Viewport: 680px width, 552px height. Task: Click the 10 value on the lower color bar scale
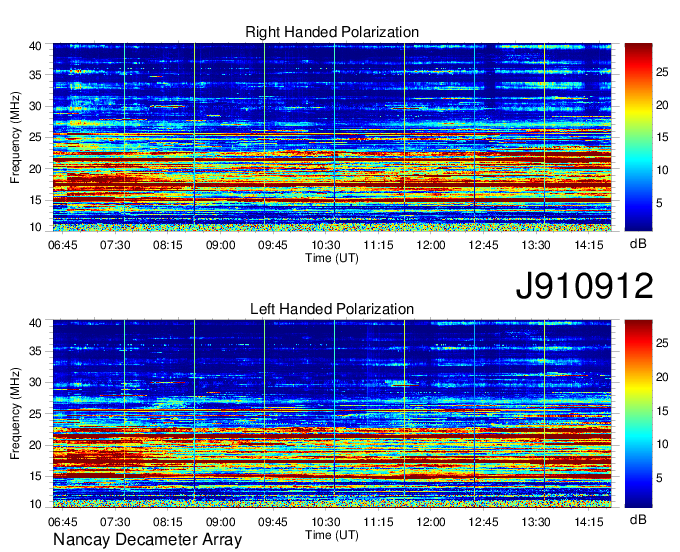(662, 444)
